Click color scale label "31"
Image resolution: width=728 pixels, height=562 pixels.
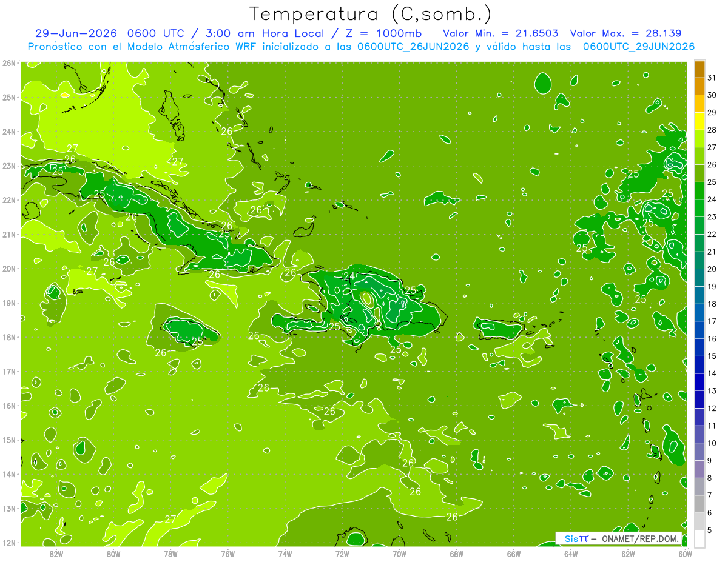point(712,78)
